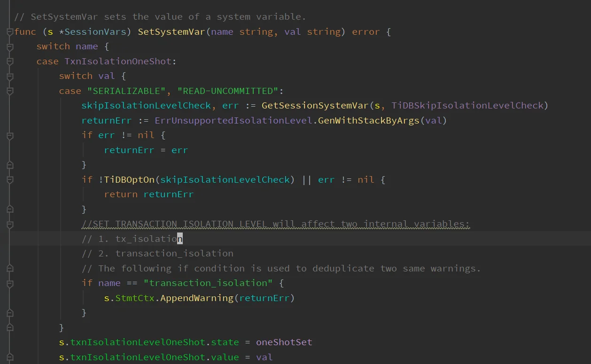Fold the 'switch val' block in gutter
591x364 pixels.
10,76
